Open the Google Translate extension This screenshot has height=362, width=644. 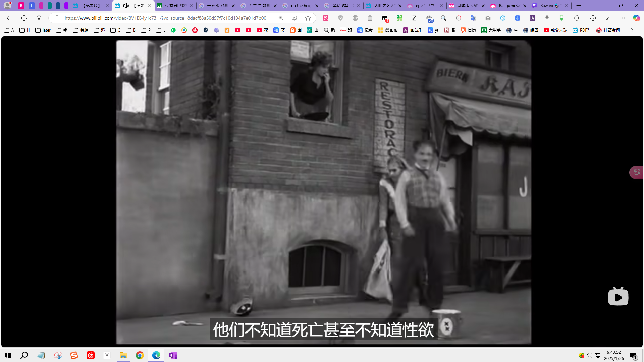473,18
